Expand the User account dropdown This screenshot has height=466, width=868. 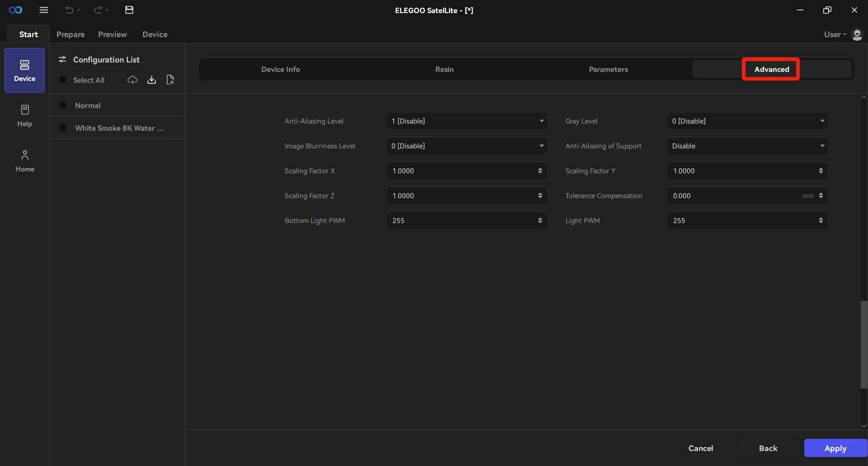(835, 34)
